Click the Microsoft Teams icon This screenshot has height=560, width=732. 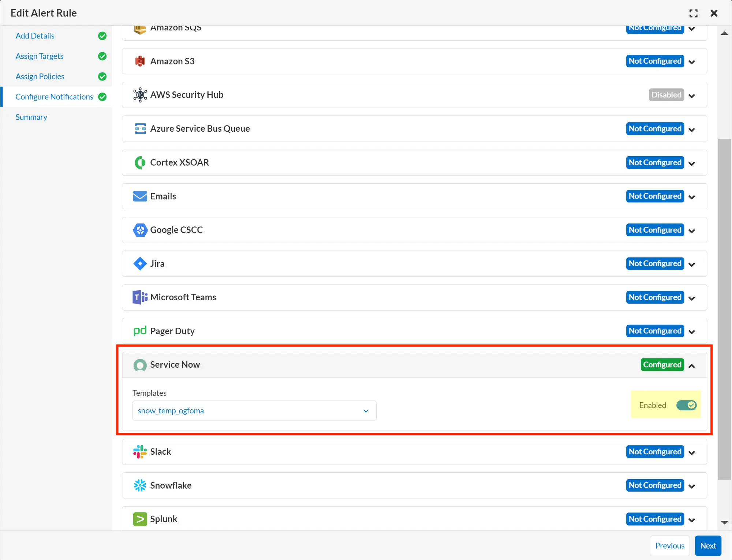140,297
